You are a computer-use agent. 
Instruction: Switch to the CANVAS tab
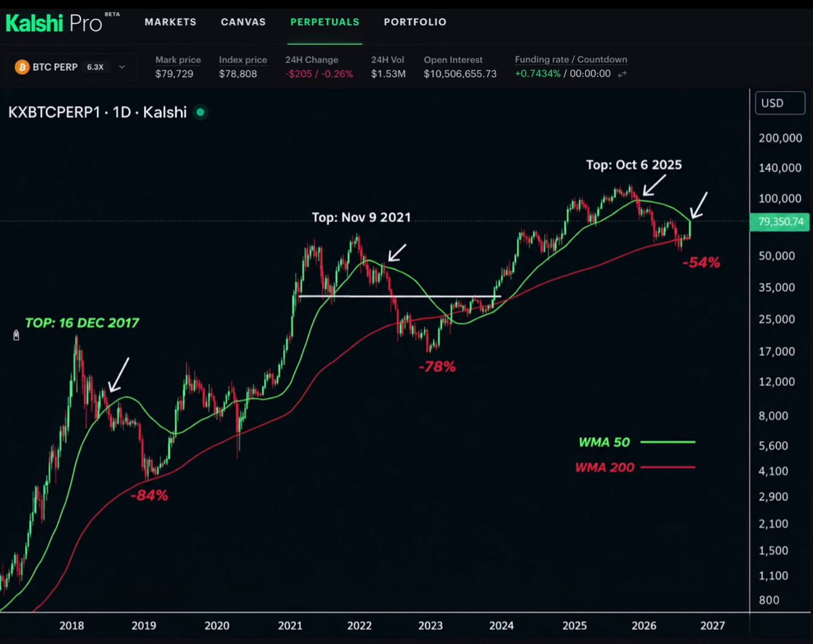pos(243,22)
